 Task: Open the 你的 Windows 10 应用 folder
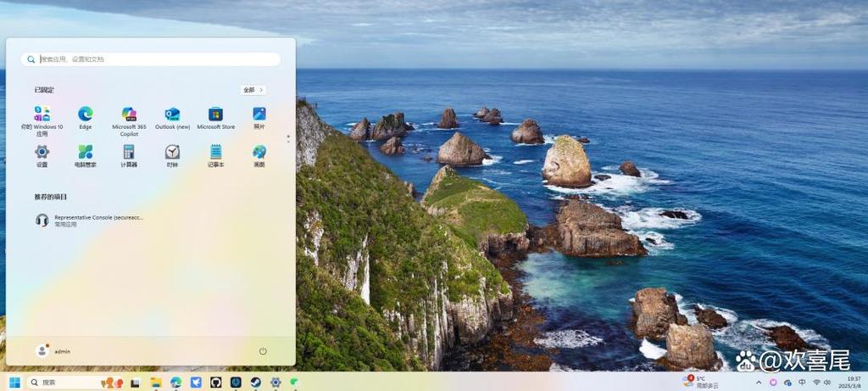[x=42, y=121]
